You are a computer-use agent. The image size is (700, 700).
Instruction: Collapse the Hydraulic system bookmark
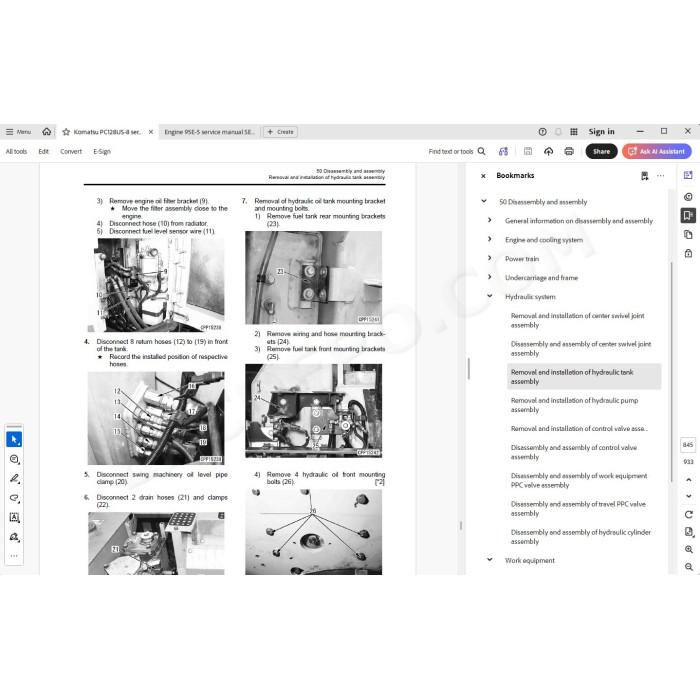tap(490, 296)
